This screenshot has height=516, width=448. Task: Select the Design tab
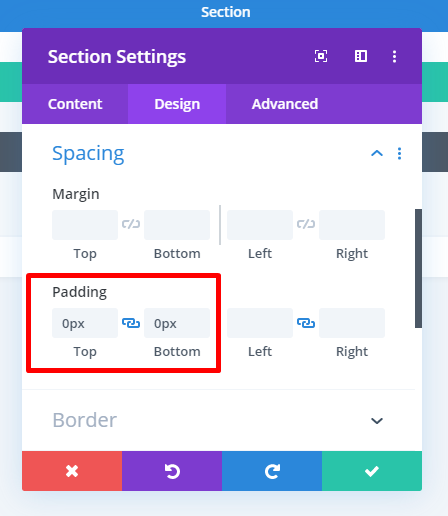pos(177,104)
